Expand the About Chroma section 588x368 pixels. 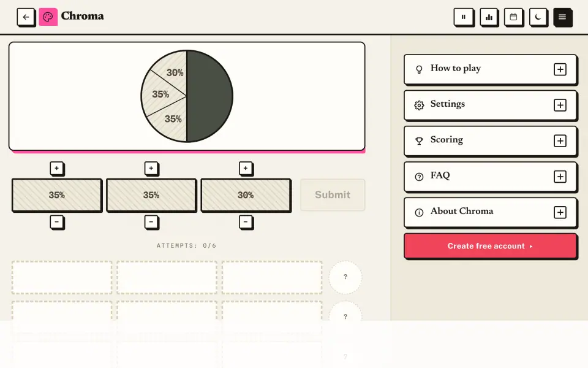point(560,212)
